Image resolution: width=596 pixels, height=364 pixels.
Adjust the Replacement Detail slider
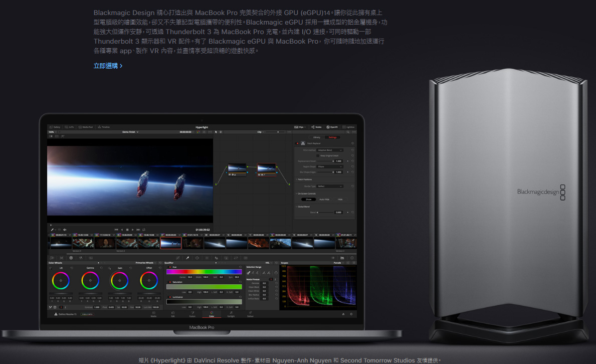[x=325, y=161]
